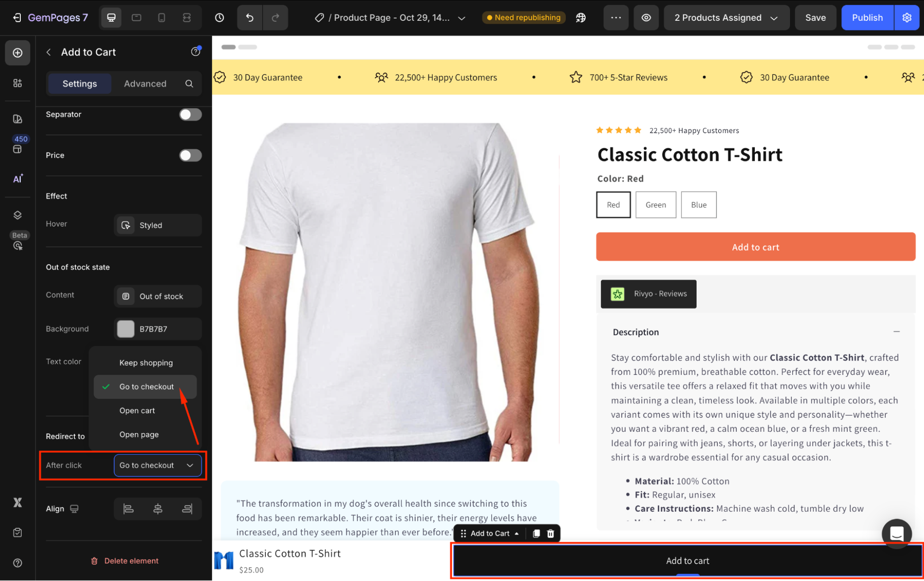Viewport: 924px width, 581px height.
Task: Enable the Price toggle
Action: (x=190, y=155)
